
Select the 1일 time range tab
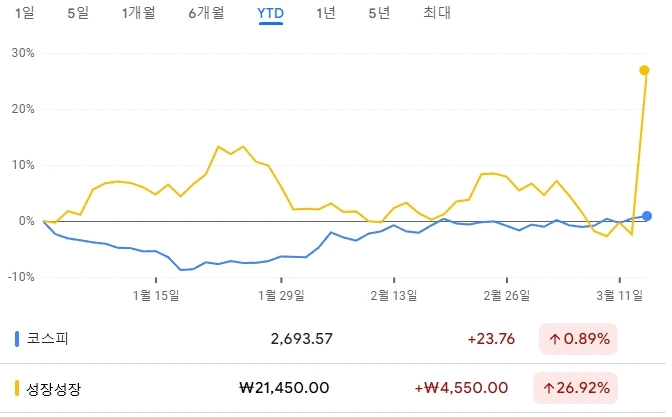coord(24,13)
